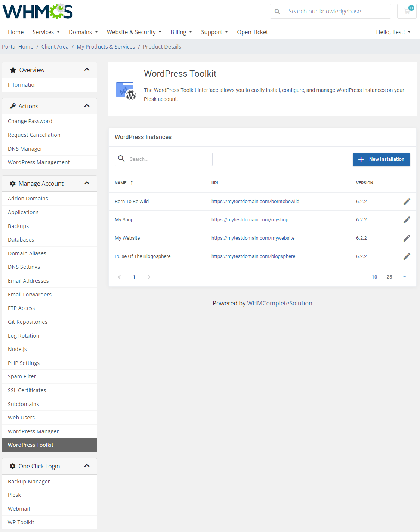The height and width of the screenshot is (532, 420).
Task: Select WordPress Toolkit sidebar item
Action: coord(49,445)
